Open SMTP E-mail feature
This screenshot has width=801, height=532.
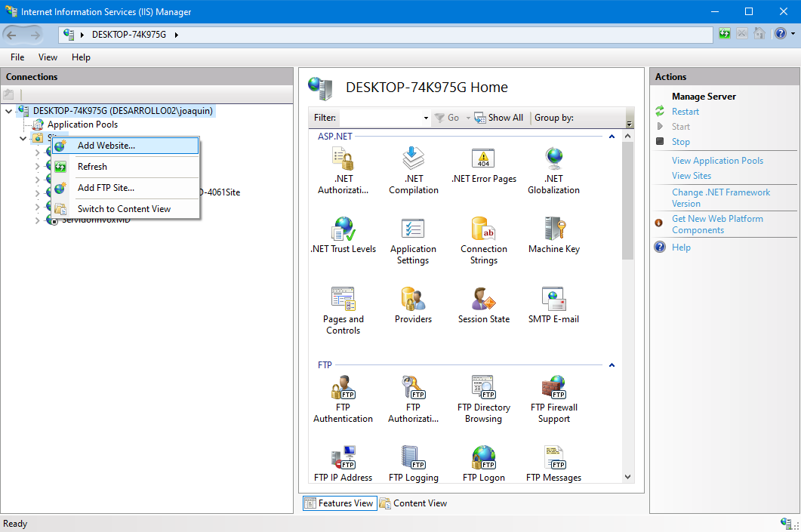[553, 306]
